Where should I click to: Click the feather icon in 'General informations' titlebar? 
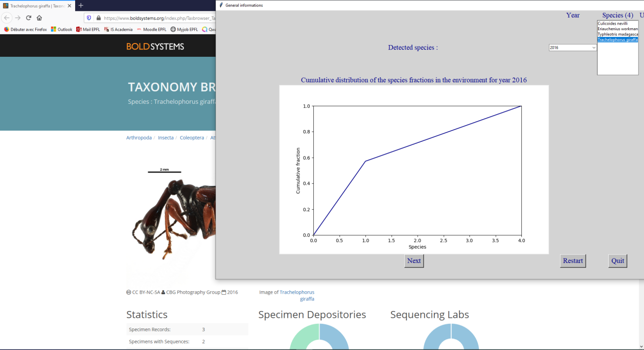(x=221, y=5)
